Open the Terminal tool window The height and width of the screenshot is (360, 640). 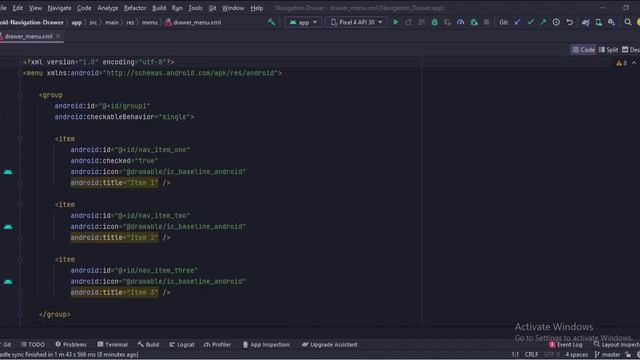(113, 344)
